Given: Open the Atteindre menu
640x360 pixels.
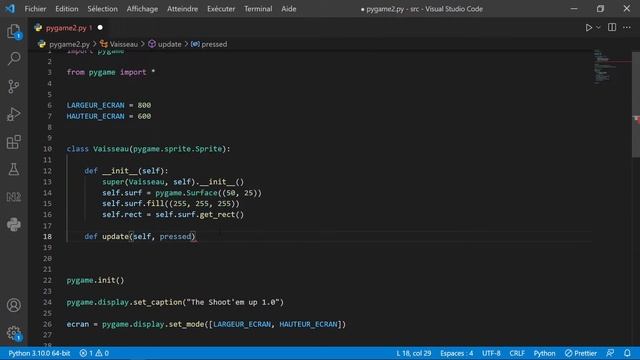Looking at the screenshot, I should [x=182, y=9].
